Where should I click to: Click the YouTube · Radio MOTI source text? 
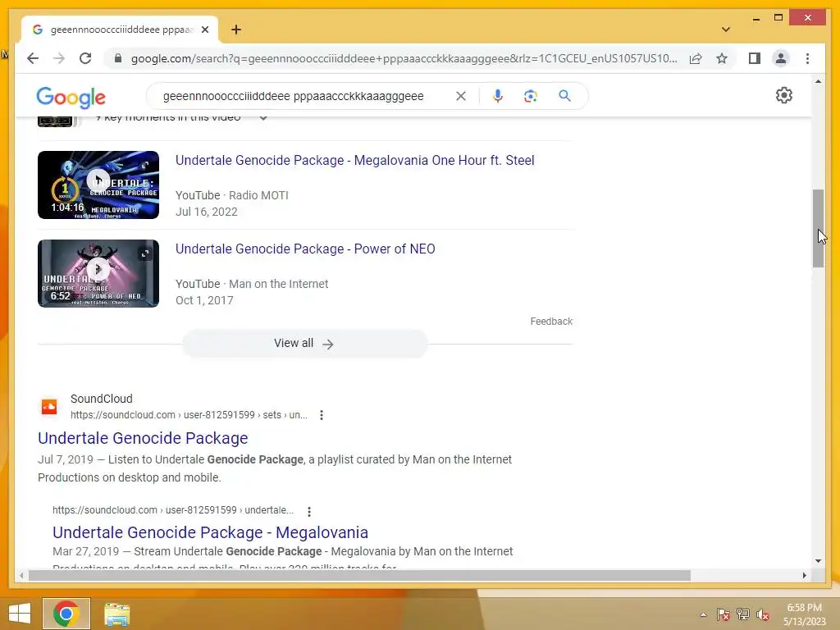click(231, 195)
